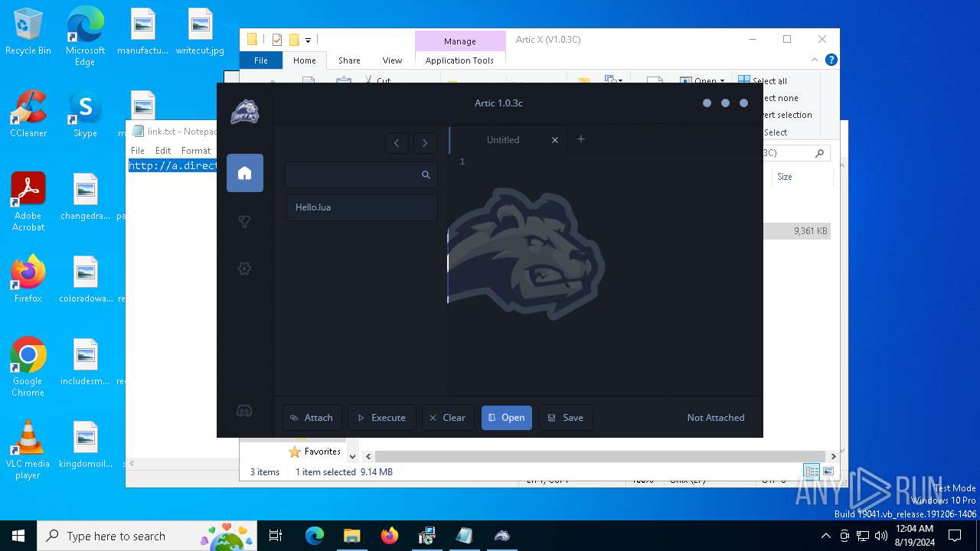Image resolution: width=980 pixels, height=551 pixels.
Task: Open Notepad File menu
Action: tap(138, 151)
